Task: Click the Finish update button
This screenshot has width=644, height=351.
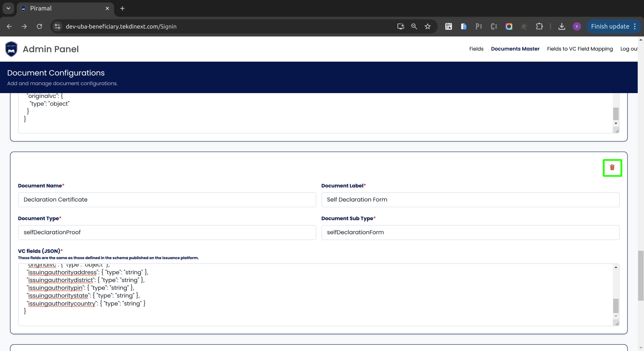Action: pyautogui.click(x=610, y=26)
